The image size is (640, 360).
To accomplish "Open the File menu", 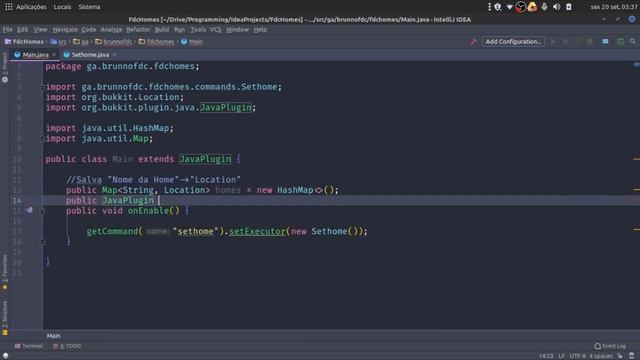I will click(7, 29).
